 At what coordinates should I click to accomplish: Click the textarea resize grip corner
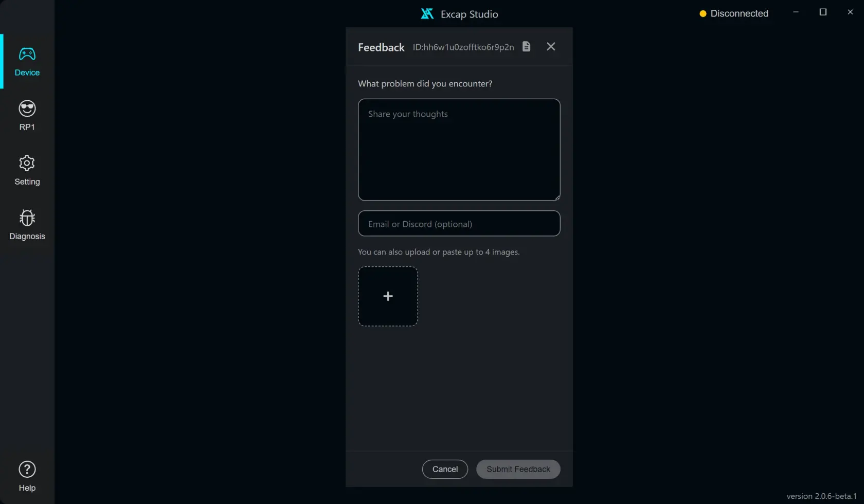pos(557,197)
